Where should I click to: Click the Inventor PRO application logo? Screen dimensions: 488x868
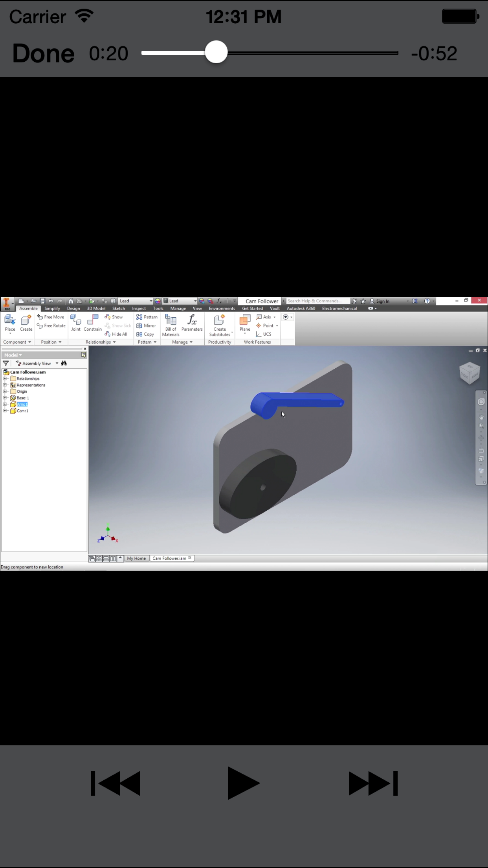[7, 303]
